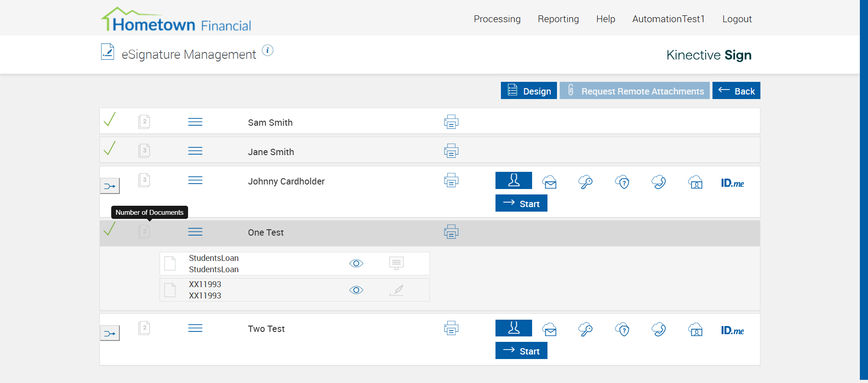
Task: Collapse the document list for One Test
Action: [195, 232]
